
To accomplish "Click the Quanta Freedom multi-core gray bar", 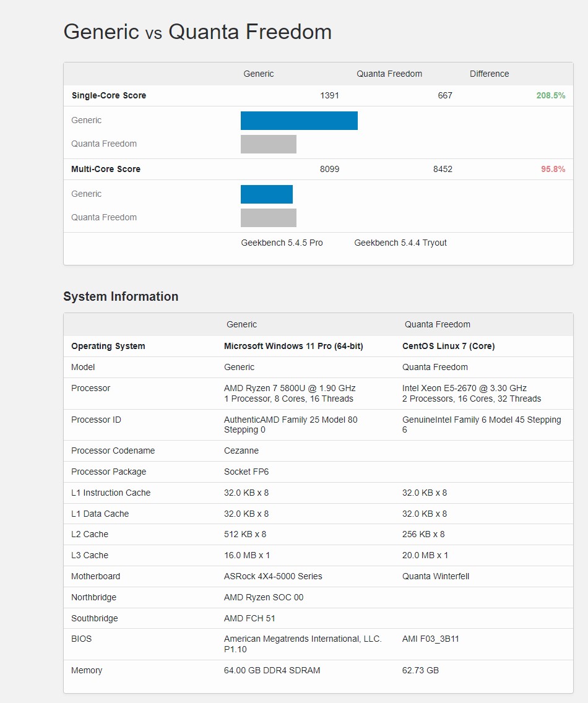I will pos(268,218).
